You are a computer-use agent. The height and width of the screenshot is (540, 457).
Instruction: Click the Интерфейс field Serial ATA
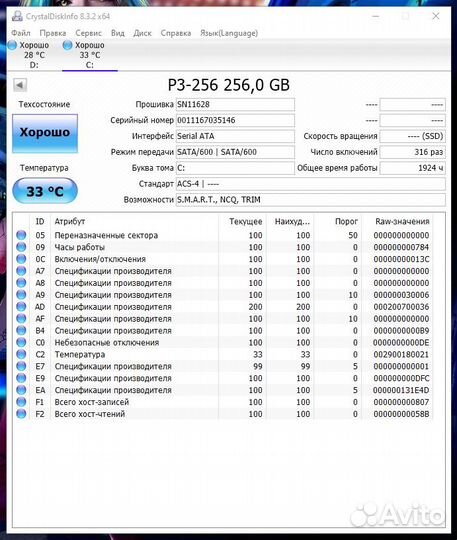click(x=235, y=136)
